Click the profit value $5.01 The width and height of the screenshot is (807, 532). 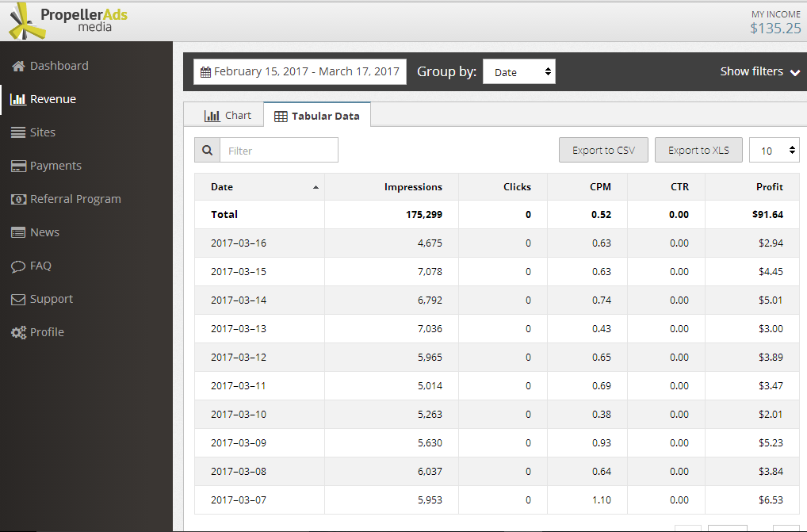[x=771, y=300]
